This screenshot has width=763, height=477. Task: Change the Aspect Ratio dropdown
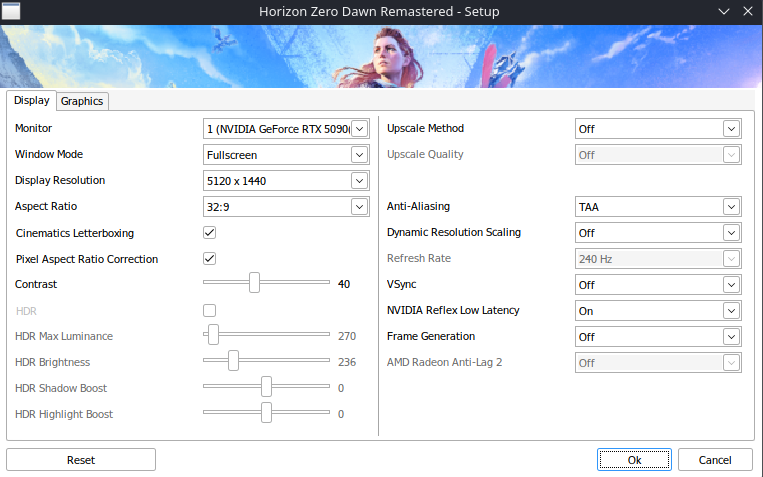[x=286, y=207]
